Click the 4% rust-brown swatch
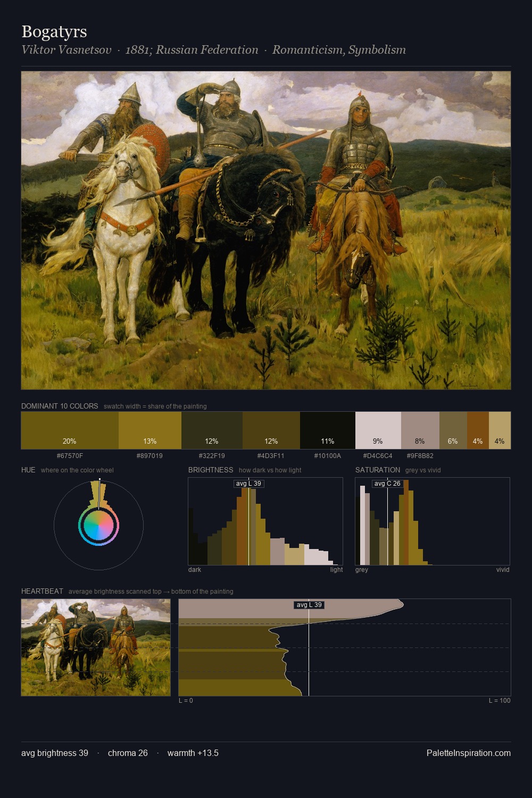Screen dimensions: 532x798 [x=478, y=430]
